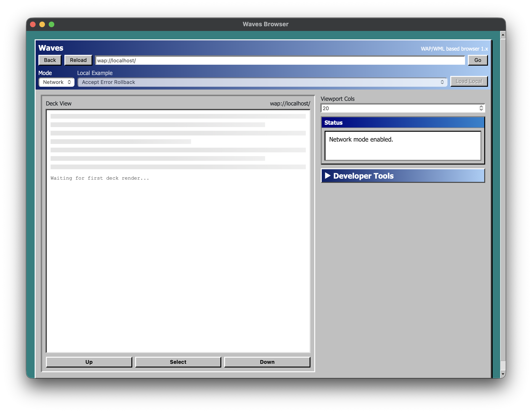Click the Down navigation button
532x413 pixels.
(x=267, y=362)
